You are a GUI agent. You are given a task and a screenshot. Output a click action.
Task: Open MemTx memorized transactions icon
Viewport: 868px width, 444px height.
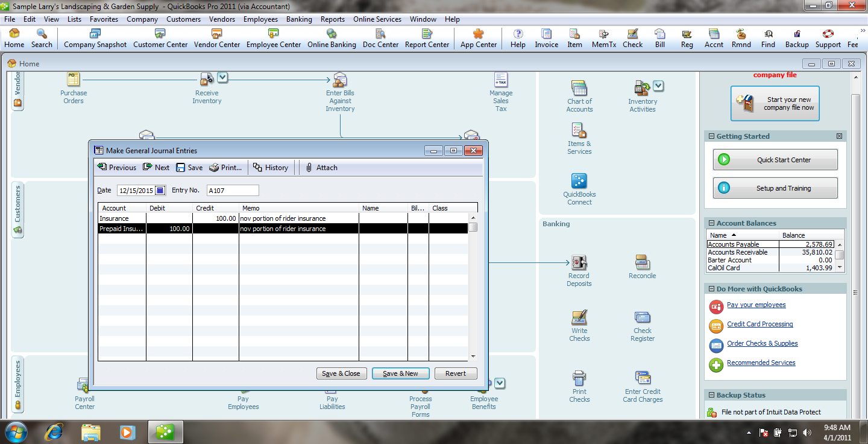(x=604, y=38)
